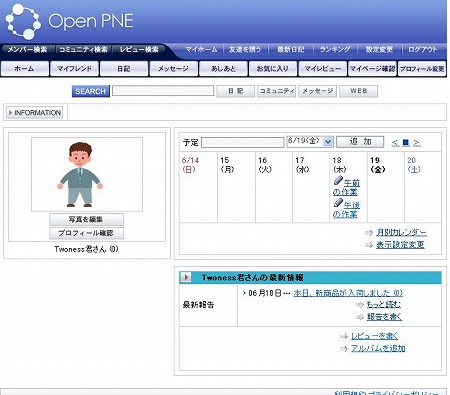The height and width of the screenshot is (395, 450).
Task: Search in メッセージ button
Action: 317,91
